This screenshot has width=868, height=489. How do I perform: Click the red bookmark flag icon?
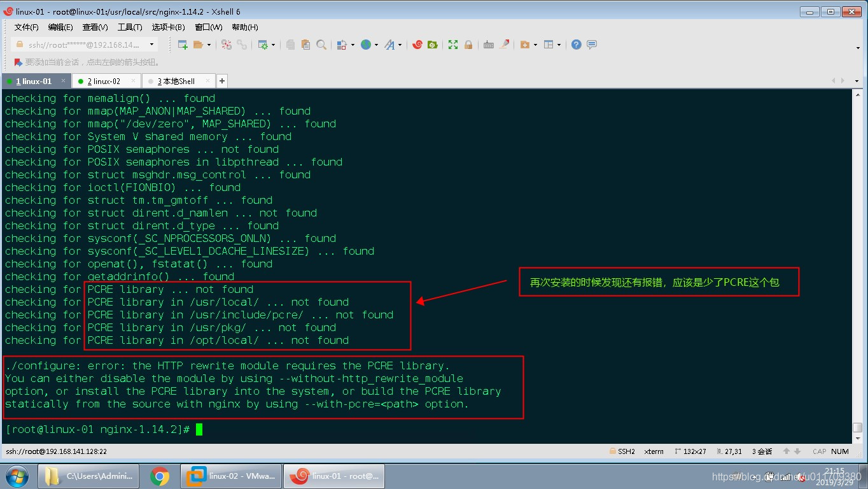tap(18, 62)
